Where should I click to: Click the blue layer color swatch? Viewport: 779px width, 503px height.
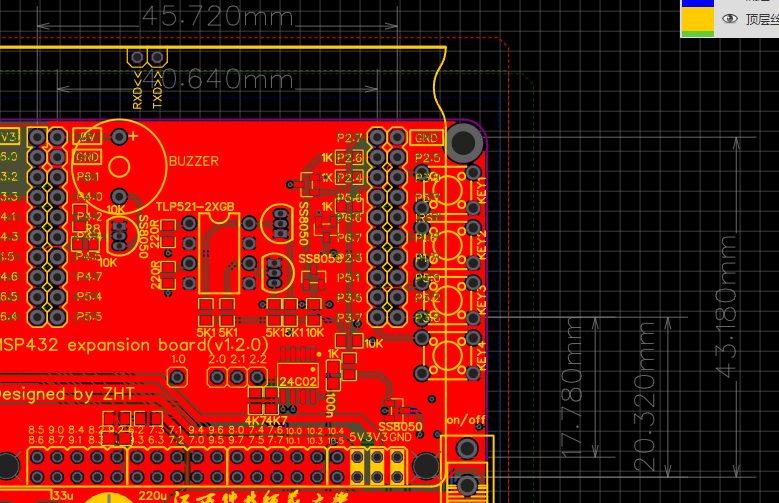tap(698, 3)
